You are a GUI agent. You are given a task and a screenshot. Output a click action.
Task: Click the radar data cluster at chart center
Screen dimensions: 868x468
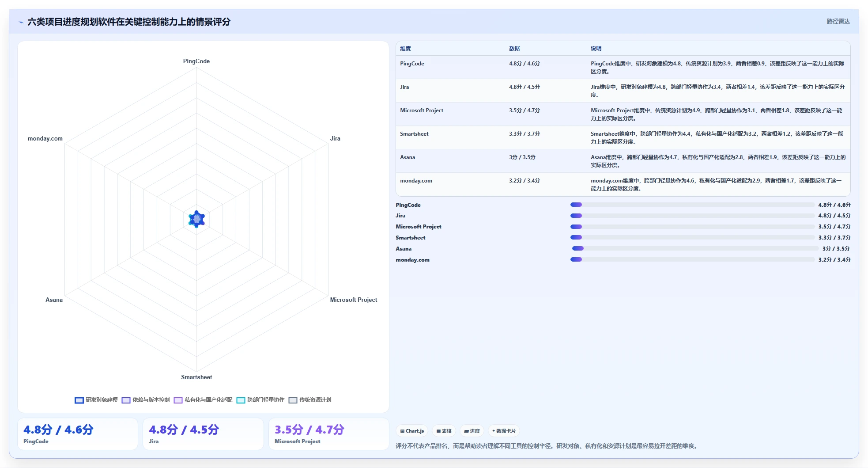(196, 219)
